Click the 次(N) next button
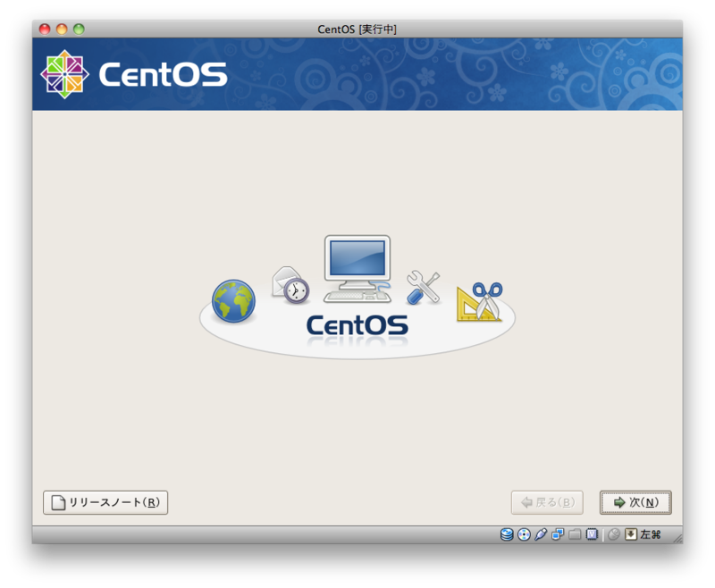The image size is (715, 588). point(635,502)
